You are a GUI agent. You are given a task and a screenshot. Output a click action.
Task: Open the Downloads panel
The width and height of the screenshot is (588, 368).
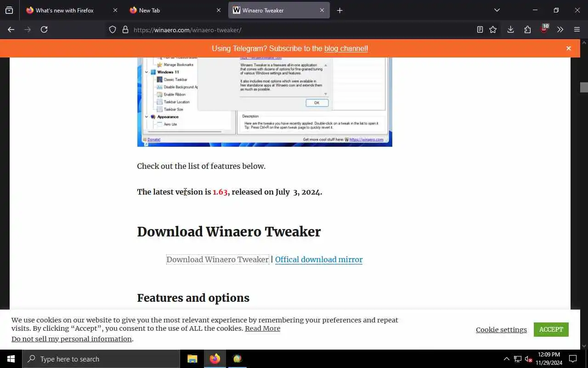pos(510,29)
